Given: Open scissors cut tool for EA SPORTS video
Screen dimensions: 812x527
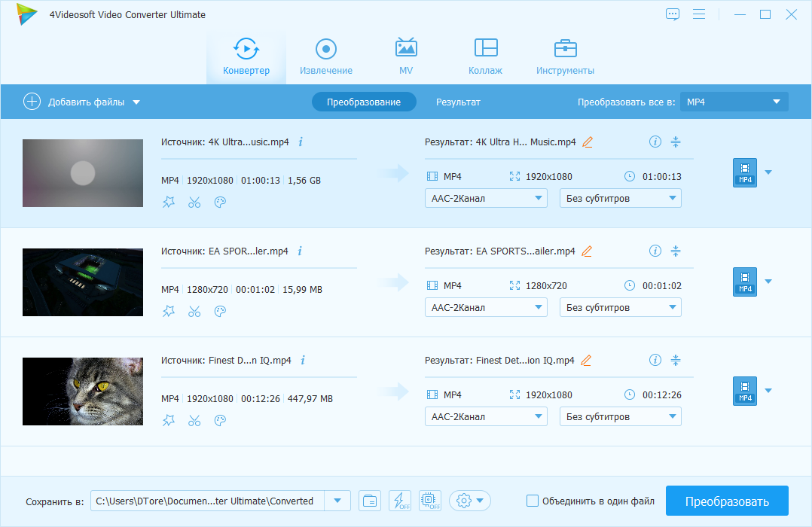Looking at the screenshot, I should coord(194,312).
